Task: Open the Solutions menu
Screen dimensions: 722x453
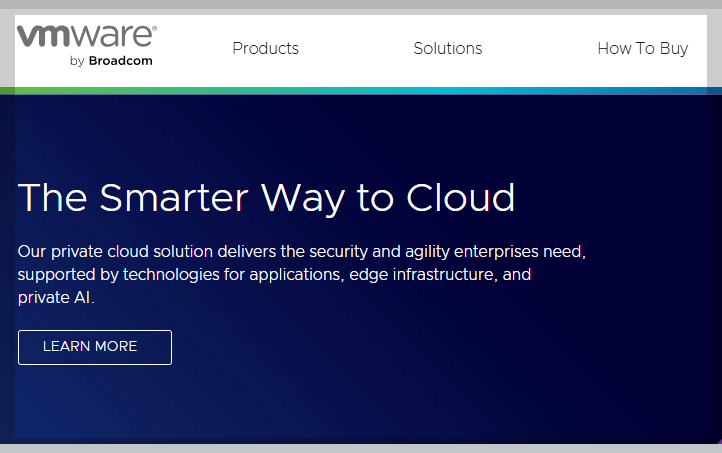Action: (x=448, y=48)
